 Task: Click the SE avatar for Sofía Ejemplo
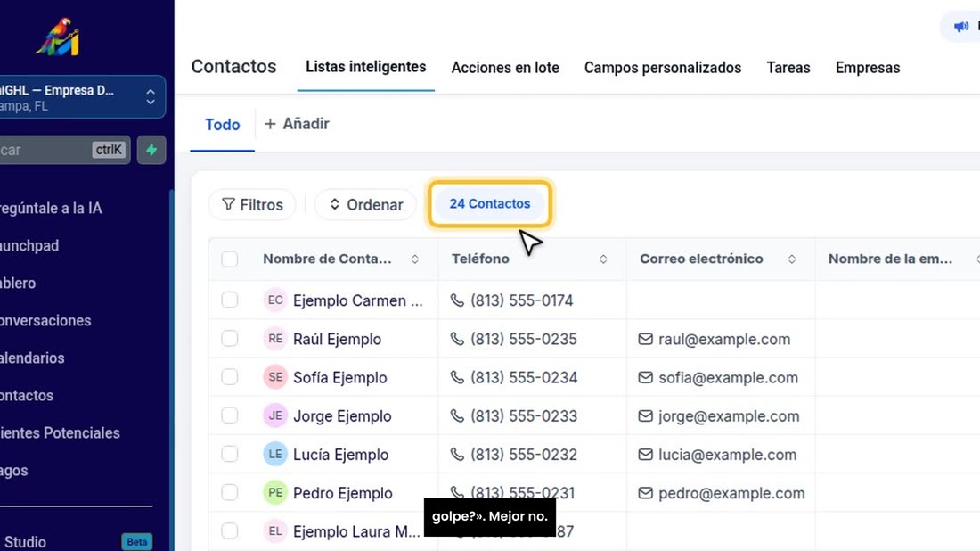point(275,377)
